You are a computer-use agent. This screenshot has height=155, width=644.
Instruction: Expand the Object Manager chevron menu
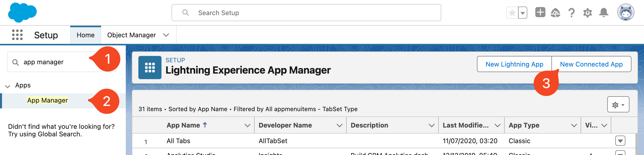[x=166, y=35]
